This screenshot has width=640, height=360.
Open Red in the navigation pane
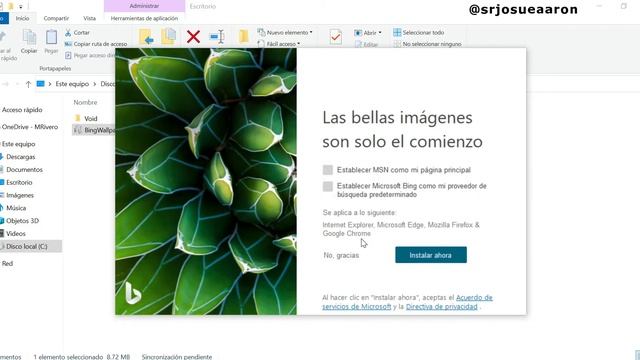(x=7, y=264)
